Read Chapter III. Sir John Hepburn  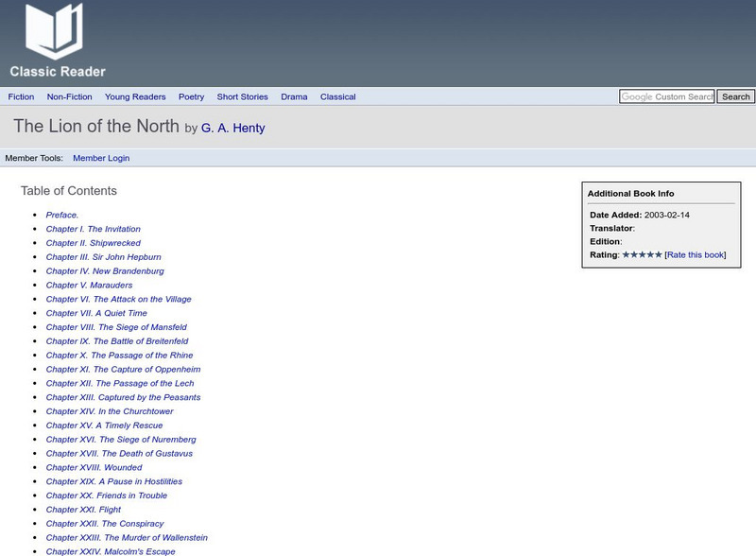[x=104, y=257]
